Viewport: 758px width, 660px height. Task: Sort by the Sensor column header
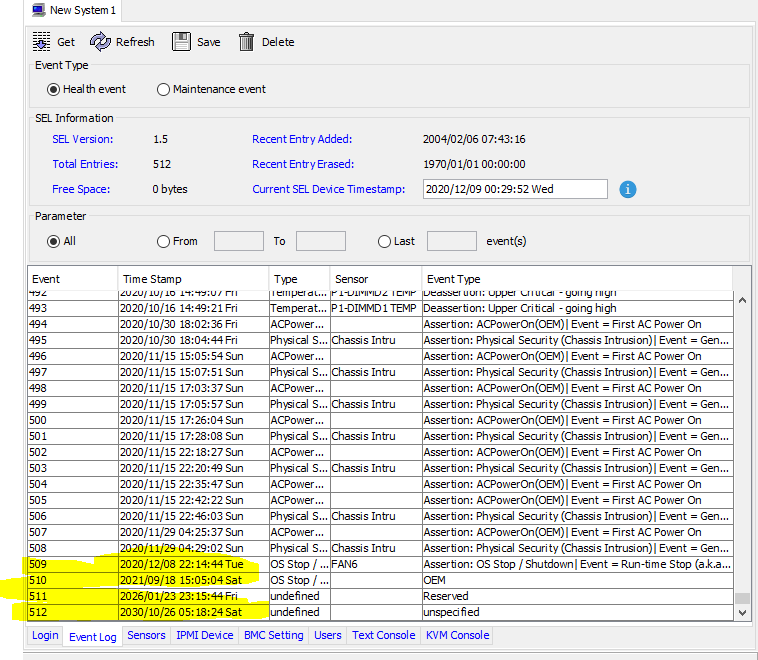pyautogui.click(x=376, y=279)
